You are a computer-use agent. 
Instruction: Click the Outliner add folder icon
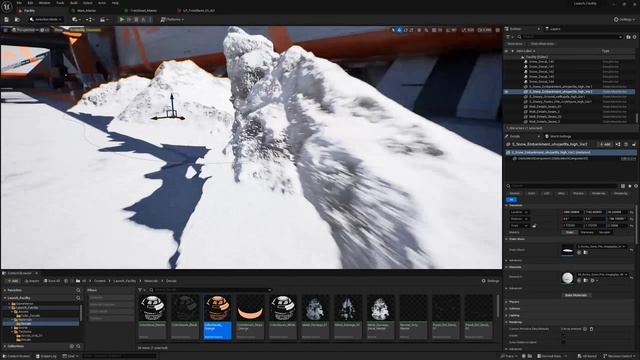coord(629,37)
